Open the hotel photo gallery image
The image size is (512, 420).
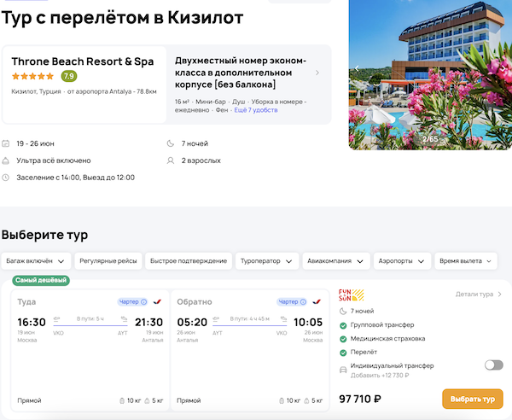pyautogui.click(x=430, y=75)
